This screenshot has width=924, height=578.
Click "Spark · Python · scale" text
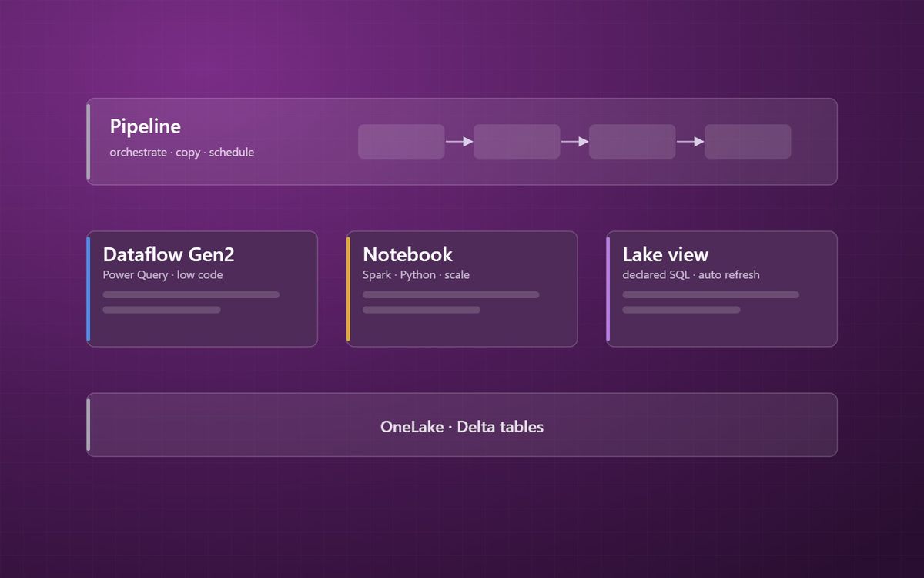(416, 274)
